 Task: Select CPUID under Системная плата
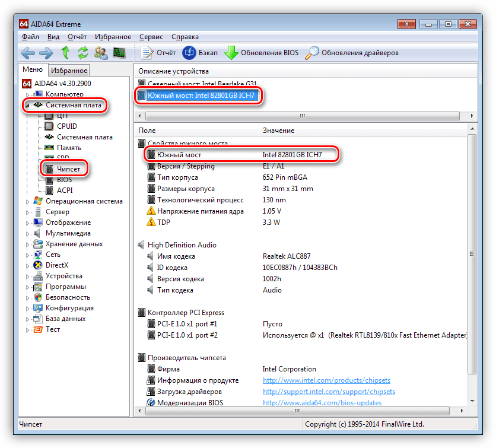point(67,126)
